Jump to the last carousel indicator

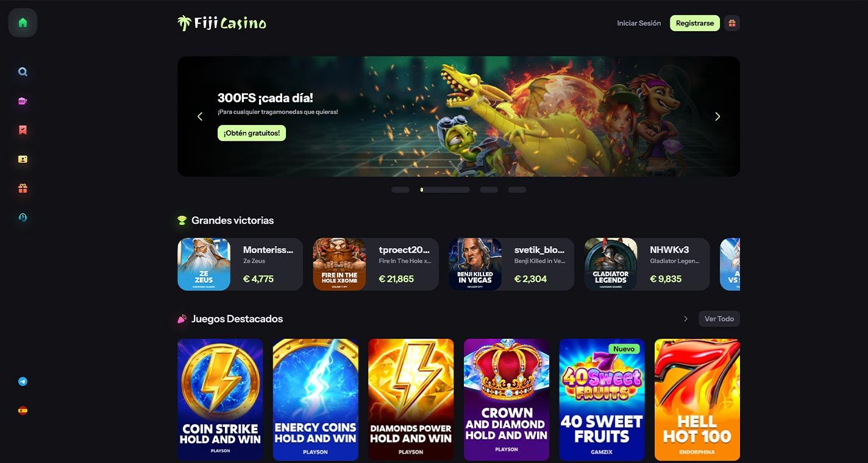(x=517, y=190)
